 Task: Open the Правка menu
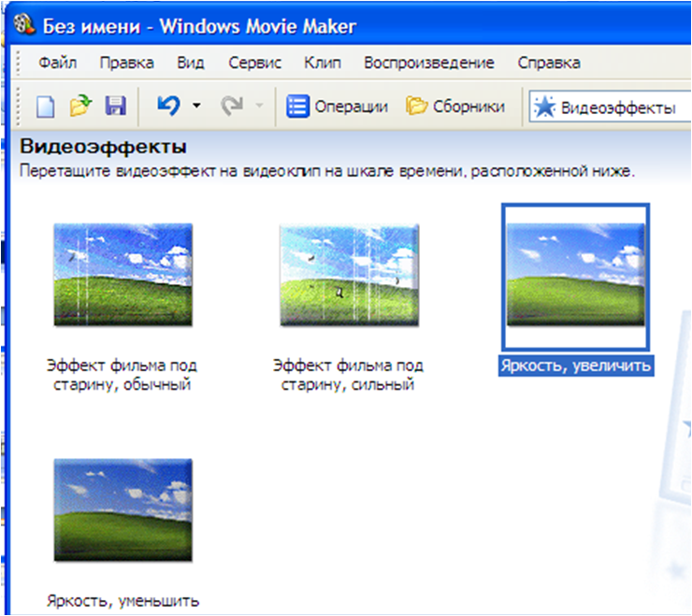point(126,63)
